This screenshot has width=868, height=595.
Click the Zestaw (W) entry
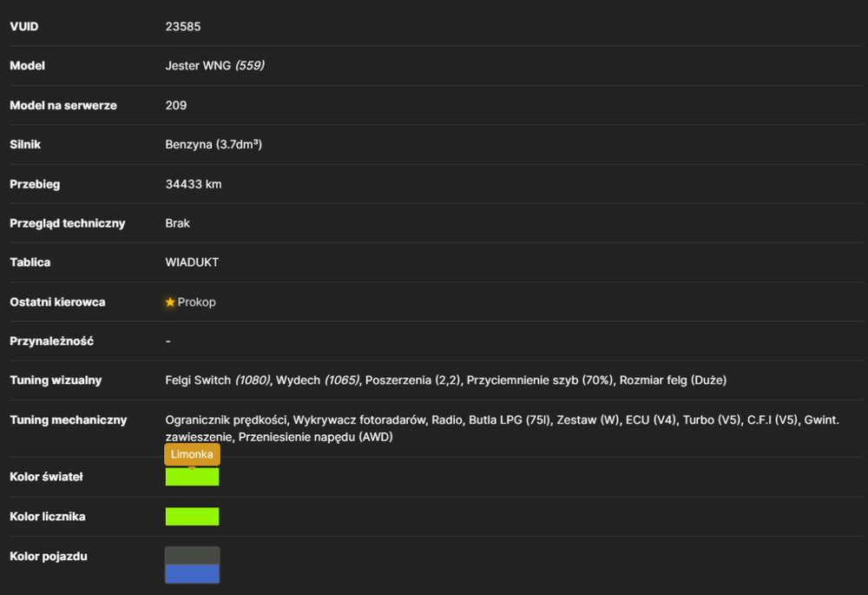(x=588, y=420)
